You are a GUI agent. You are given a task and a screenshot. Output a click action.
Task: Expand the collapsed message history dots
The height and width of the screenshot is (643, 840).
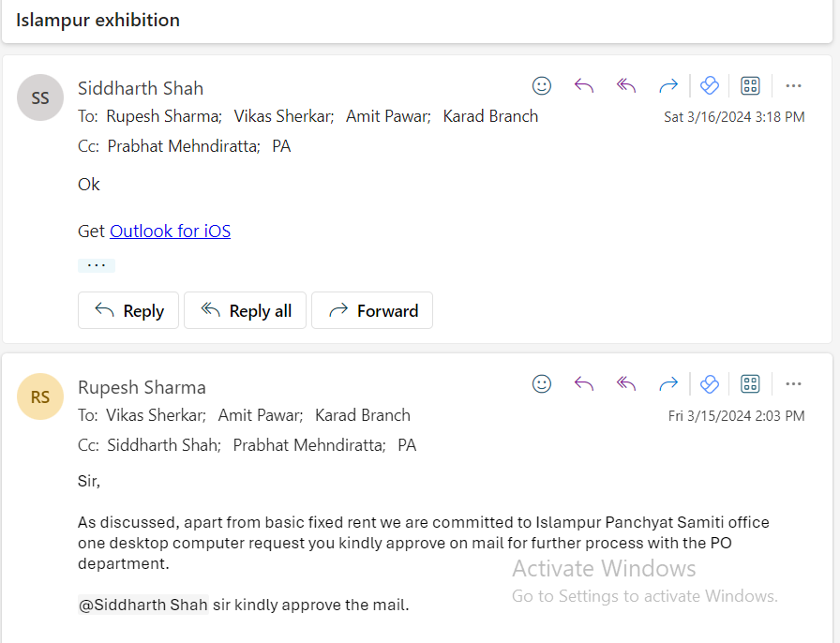[x=97, y=266]
